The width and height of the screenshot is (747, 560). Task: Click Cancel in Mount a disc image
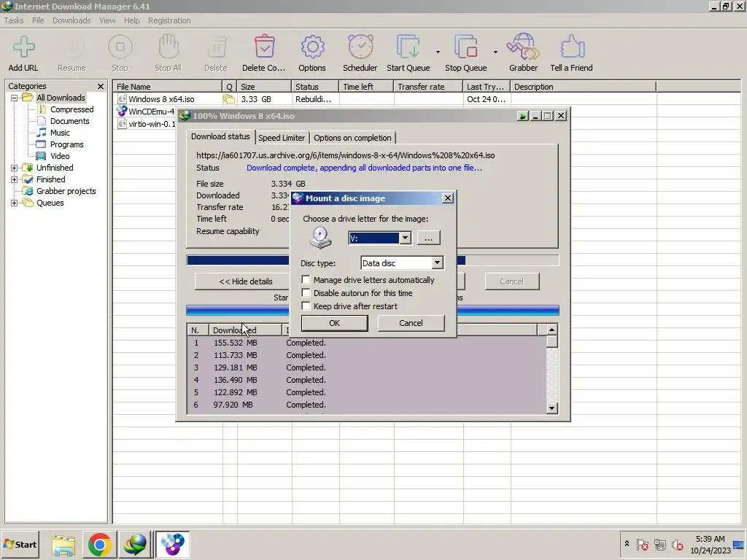coord(411,323)
